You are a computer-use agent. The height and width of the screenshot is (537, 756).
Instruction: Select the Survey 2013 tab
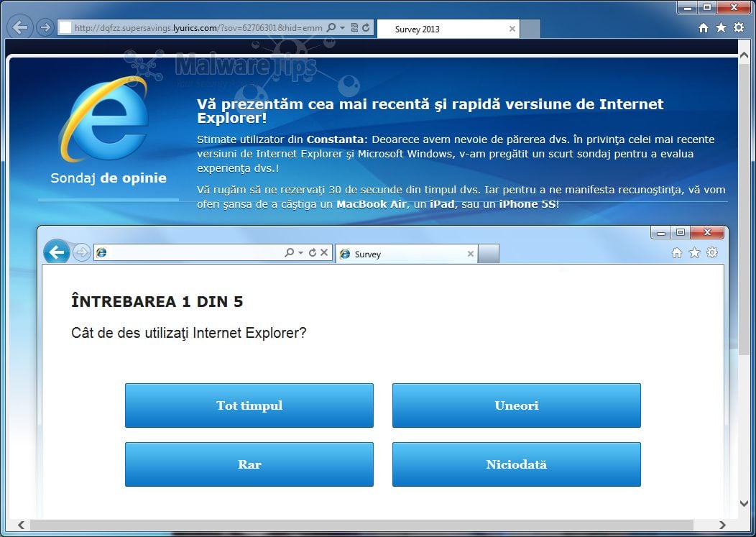pos(448,29)
